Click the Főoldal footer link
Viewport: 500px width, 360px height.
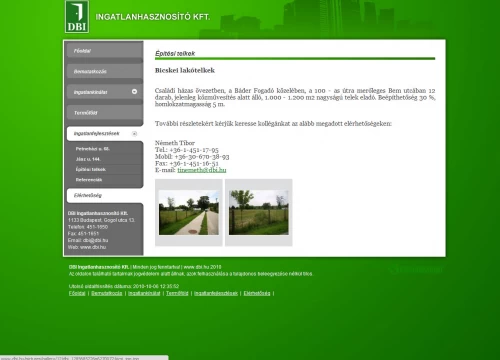coord(77,293)
